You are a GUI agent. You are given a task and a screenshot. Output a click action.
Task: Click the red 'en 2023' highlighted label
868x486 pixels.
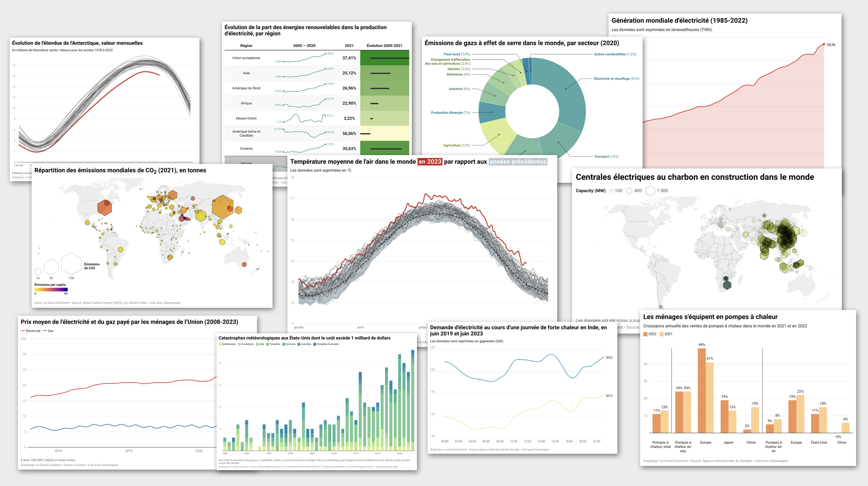coord(430,162)
